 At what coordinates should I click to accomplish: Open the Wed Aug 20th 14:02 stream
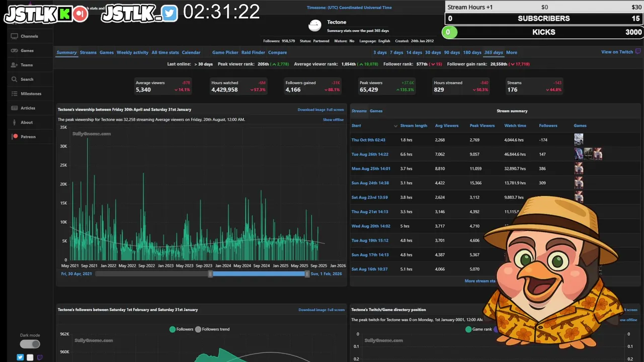[x=371, y=226]
